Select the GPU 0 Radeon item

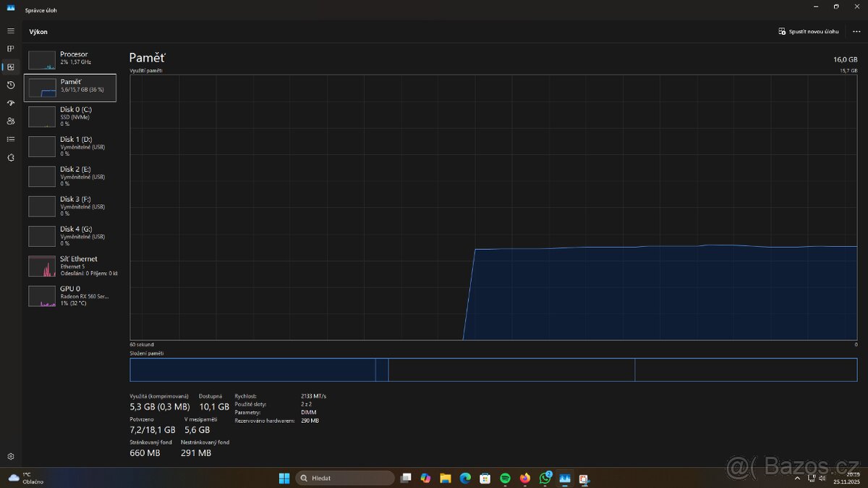[71, 295]
